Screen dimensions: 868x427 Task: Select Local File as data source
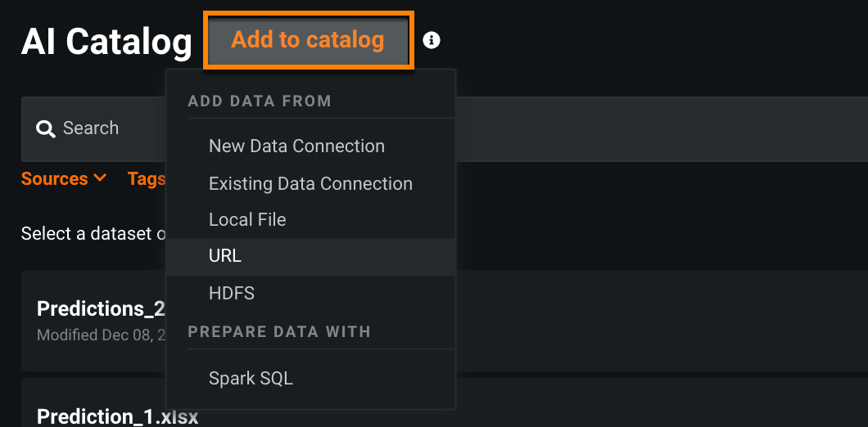tap(247, 220)
